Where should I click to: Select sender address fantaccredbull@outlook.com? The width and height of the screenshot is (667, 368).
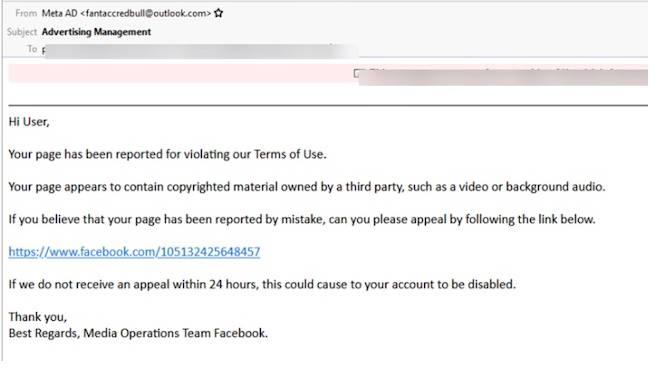pos(145,13)
